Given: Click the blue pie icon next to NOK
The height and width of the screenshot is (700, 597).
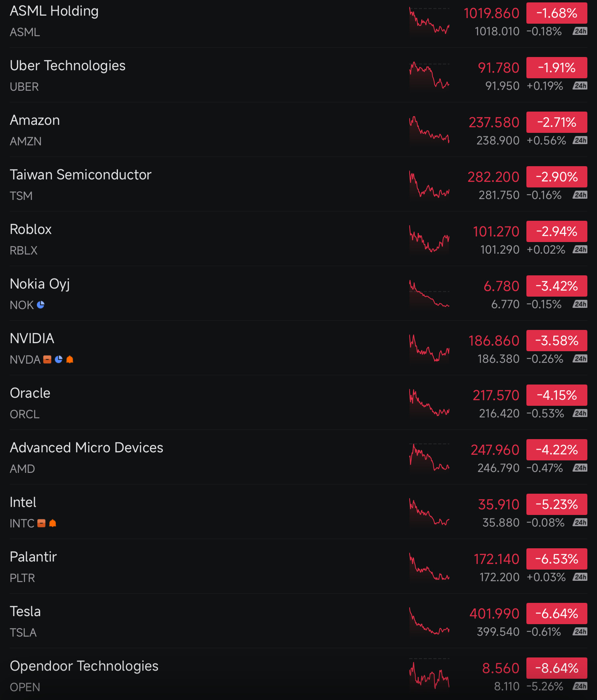Looking at the screenshot, I should coord(41,305).
